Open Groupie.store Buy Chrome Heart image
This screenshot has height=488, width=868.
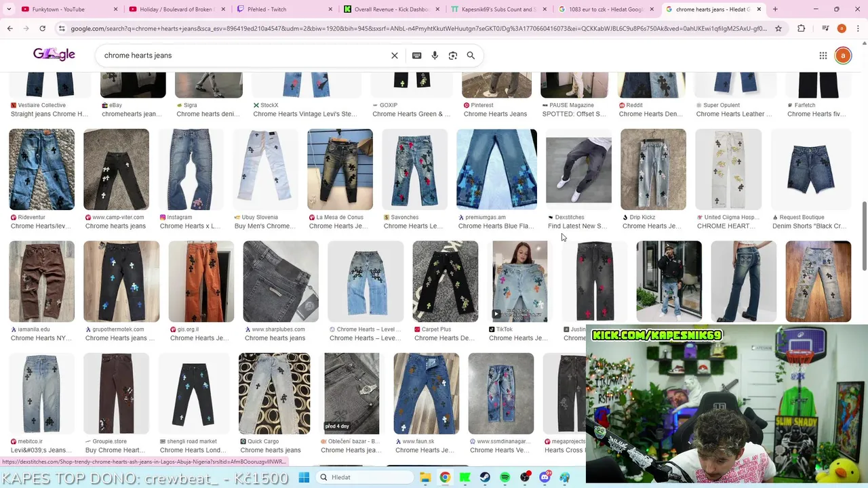click(116, 393)
